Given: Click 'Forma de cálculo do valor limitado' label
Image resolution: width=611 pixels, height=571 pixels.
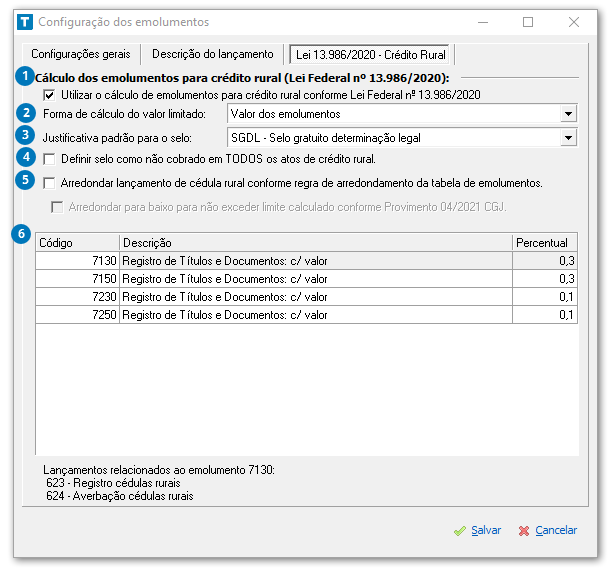Looking at the screenshot, I should [x=124, y=114].
